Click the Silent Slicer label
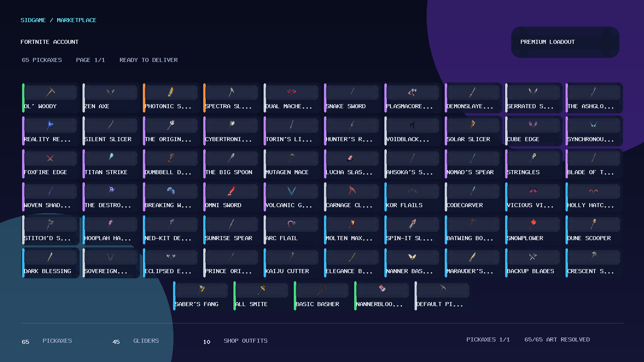 [x=108, y=139]
